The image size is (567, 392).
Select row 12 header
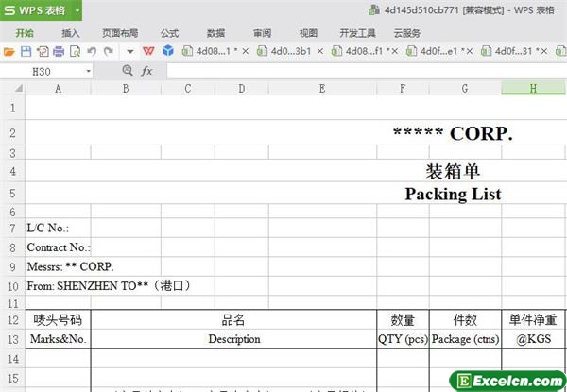(x=12, y=320)
